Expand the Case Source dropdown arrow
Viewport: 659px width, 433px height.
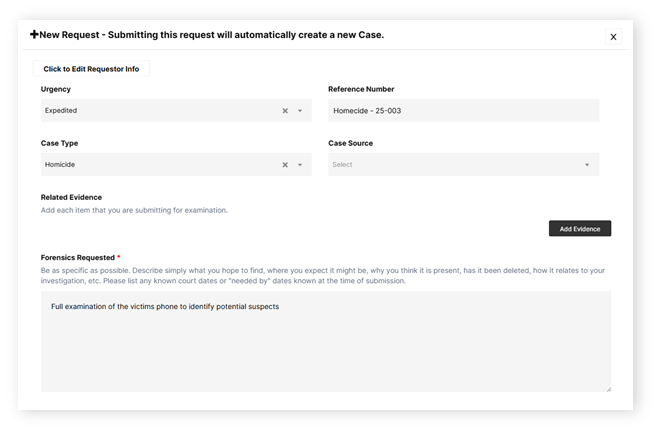[x=587, y=165]
